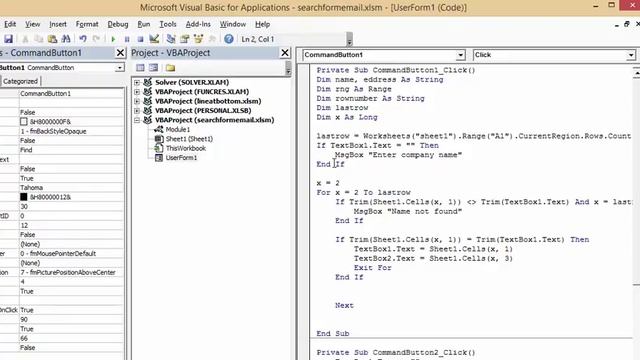Collapse VBAProject (searchformemail.xlsm) node
Image resolution: width=640 pixels, height=360 pixels.
pyautogui.click(x=137, y=120)
